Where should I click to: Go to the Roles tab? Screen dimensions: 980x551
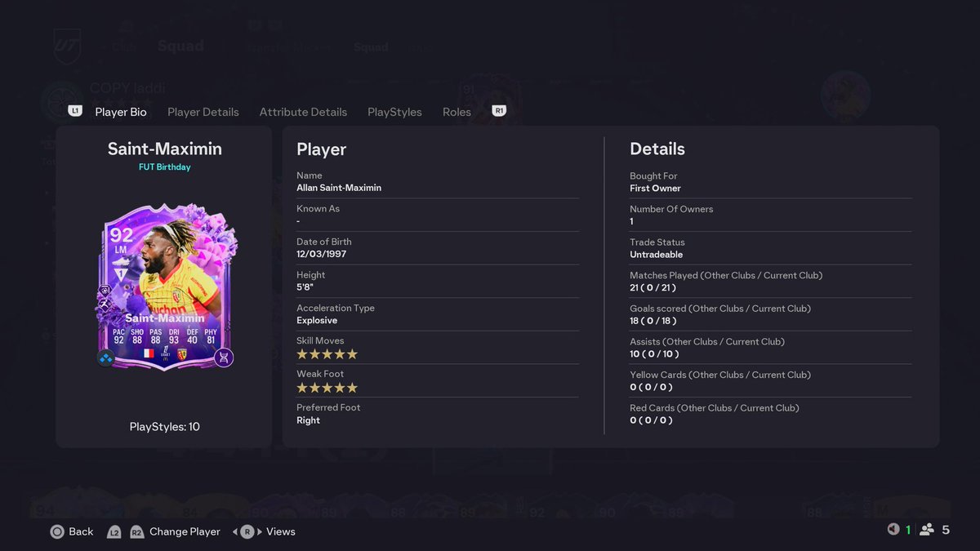tap(457, 112)
